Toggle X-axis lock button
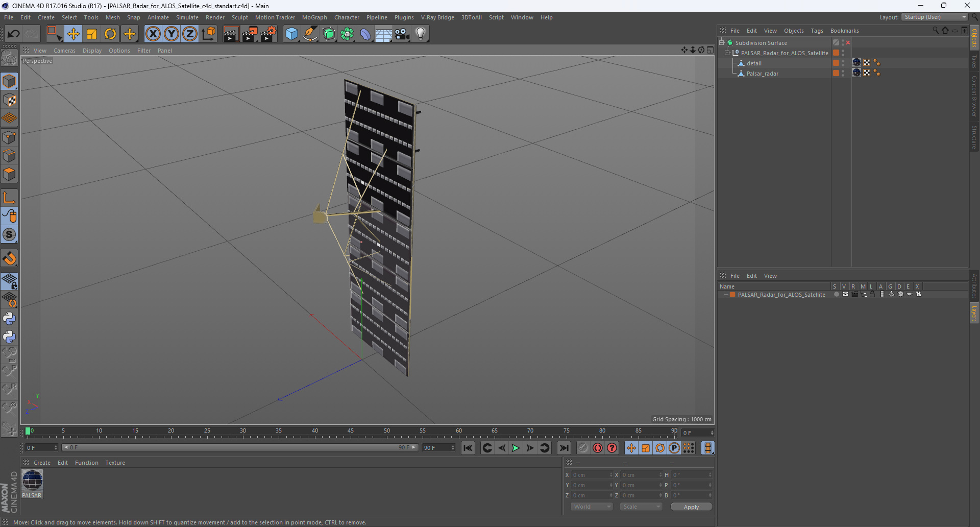The height and width of the screenshot is (527, 980). click(153, 34)
